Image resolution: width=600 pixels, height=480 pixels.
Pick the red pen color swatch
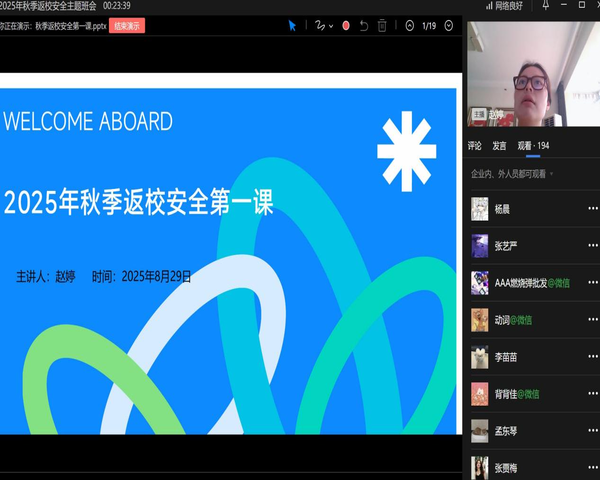(346, 26)
